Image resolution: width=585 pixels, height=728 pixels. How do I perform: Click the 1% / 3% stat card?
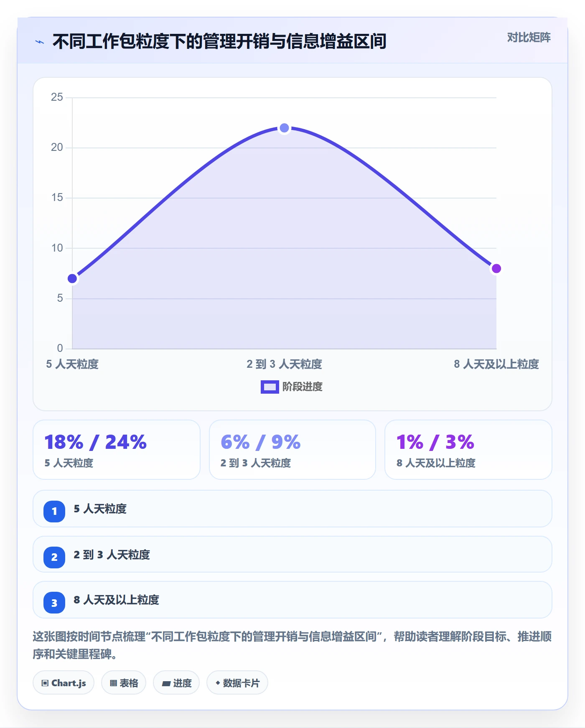click(468, 450)
